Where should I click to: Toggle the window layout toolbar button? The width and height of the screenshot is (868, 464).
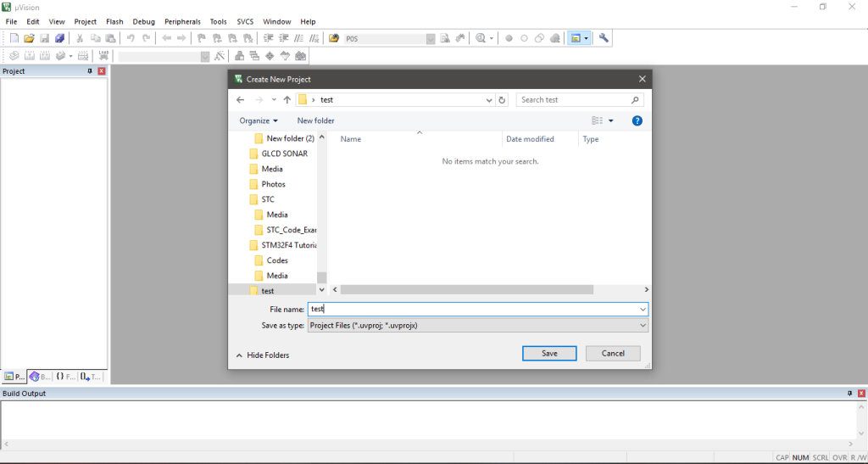pos(576,38)
